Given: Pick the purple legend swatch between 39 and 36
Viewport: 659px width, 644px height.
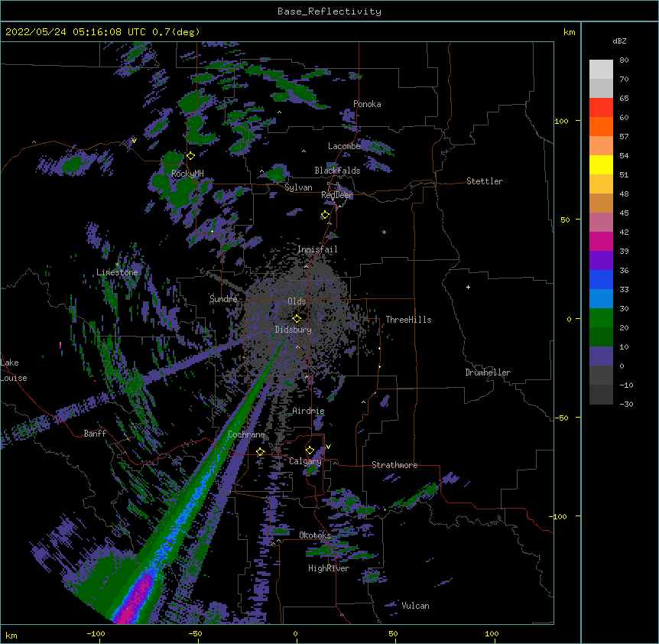Looking at the screenshot, I should tap(601, 261).
